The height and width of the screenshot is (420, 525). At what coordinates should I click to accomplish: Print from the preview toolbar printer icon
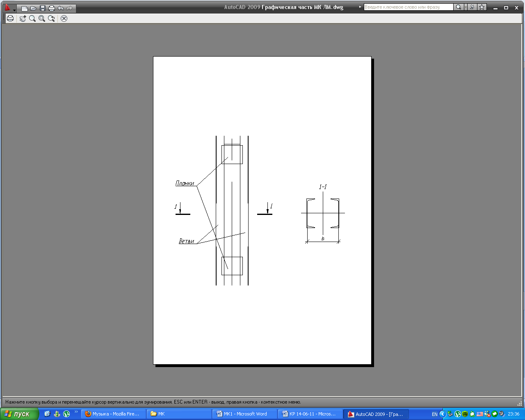10,18
